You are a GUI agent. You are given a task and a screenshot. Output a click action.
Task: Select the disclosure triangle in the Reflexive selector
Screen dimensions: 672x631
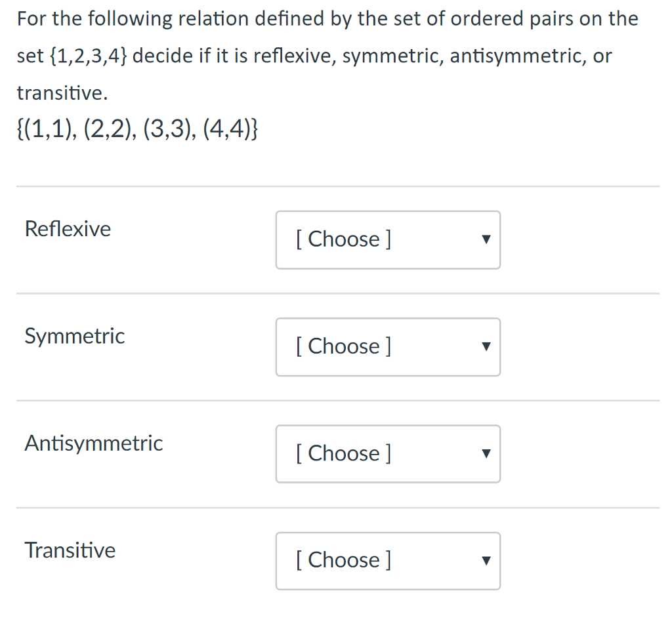tap(486, 240)
